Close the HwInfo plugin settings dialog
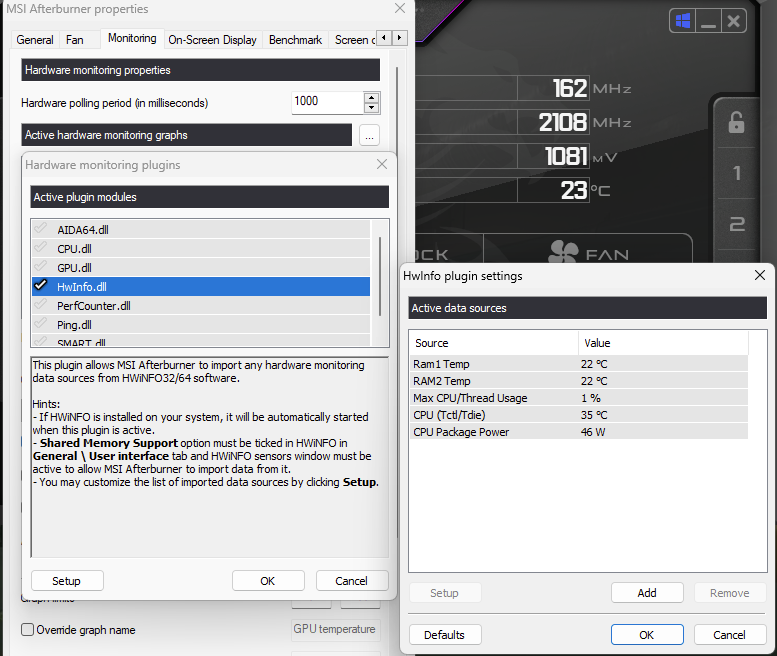 pyautogui.click(x=760, y=275)
